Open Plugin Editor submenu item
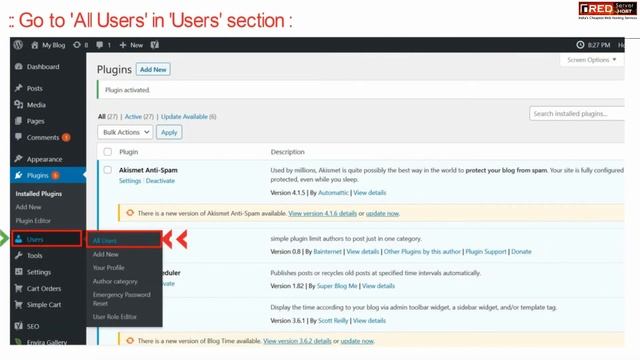The image size is (640, 360). (33, 221)
